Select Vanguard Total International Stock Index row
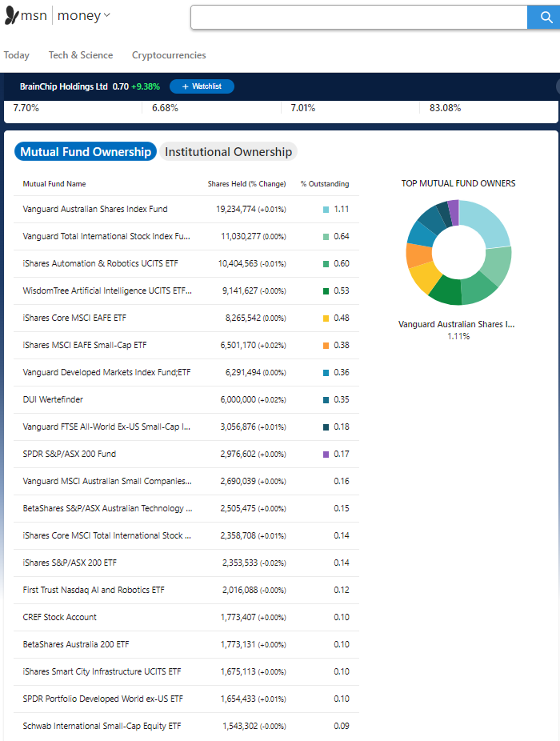The width and height of the screenshot is (560, 741). click(186, 236)
